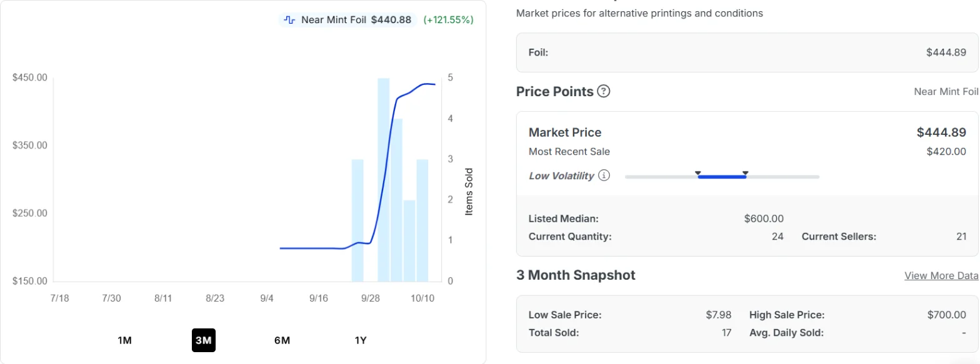
Task: Click the Items Sold axis title
Action: click(x=469, y=192)
